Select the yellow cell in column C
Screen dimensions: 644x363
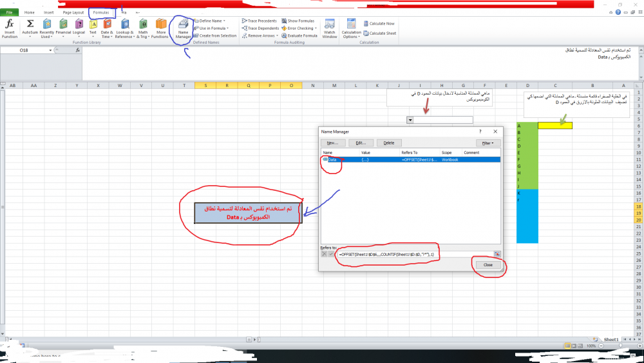tap(555, 125)
